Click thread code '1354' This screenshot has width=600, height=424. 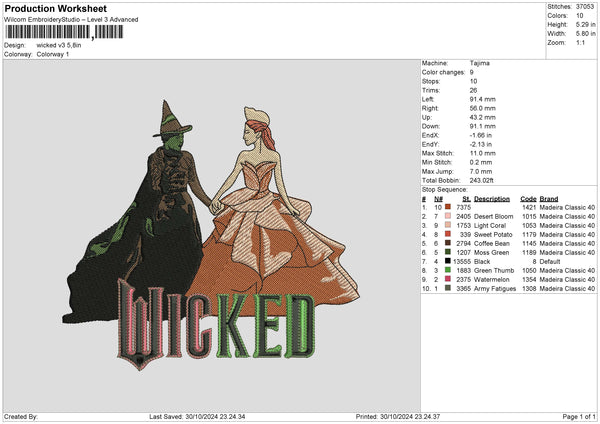pyautogui.click(x=529, y=280)
